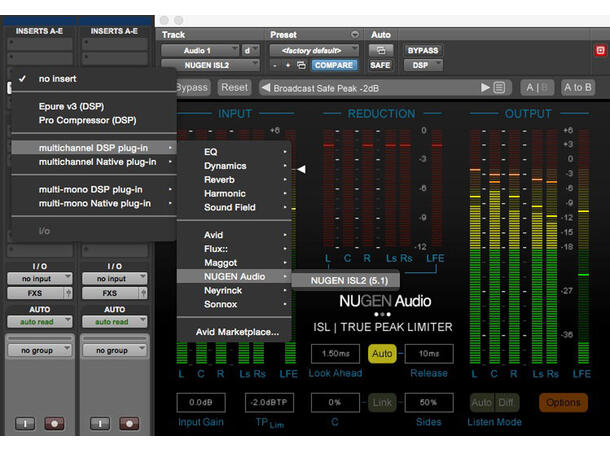Open the preset list icon beside Broadcast Safe Peak
The width and height of the screenshot is (610, 450).
(499, 88)
